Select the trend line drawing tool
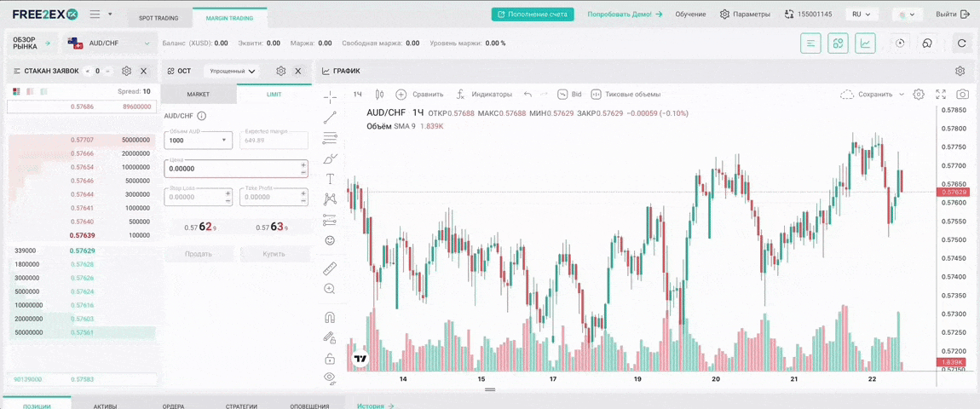This screenshot has width=980, height=409. (x=330, y=117)
